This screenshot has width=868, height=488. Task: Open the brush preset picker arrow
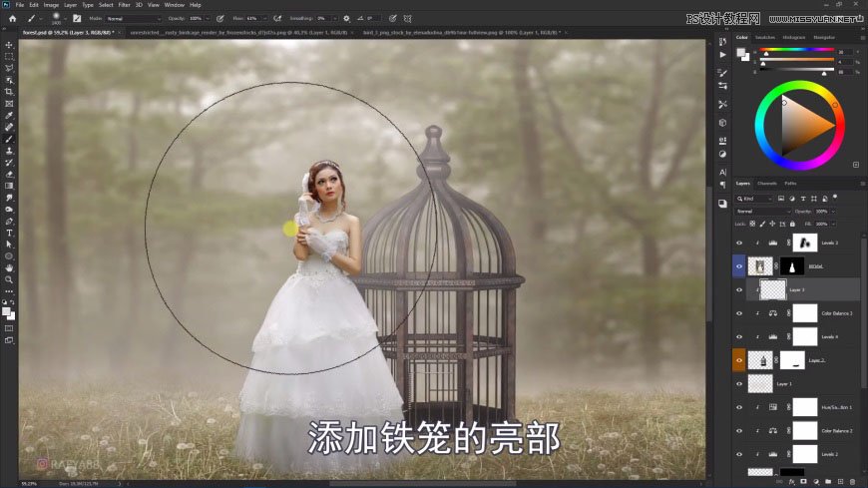click(65, 18)
